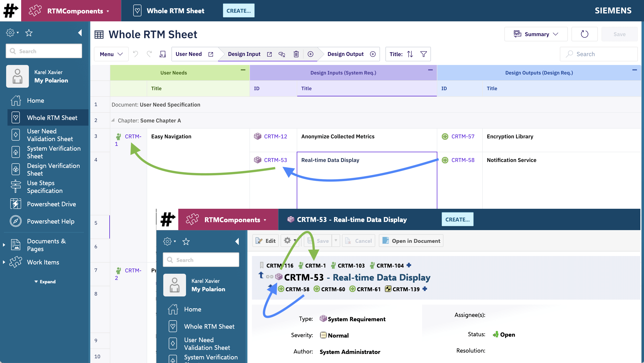Viewport: 644px width, 363px height.
Task: Open Design Verification Sheet in sidebar
Action: (48, 169)
